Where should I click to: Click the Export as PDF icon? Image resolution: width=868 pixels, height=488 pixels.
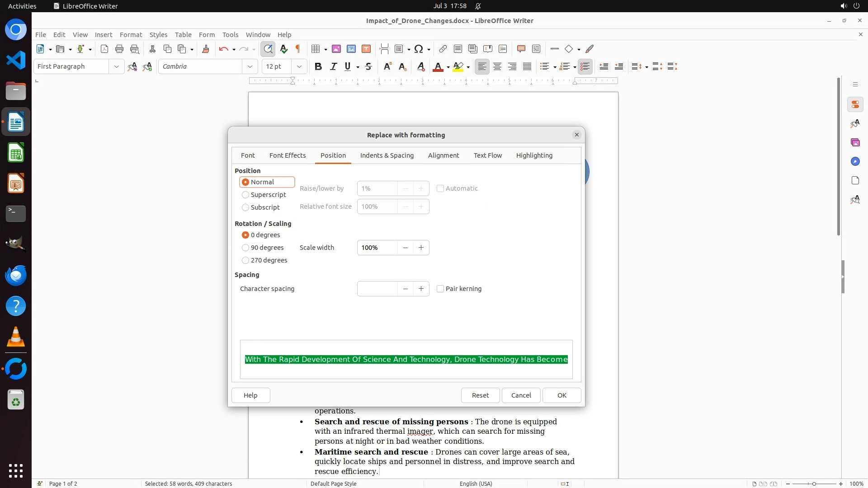[104, 49]
